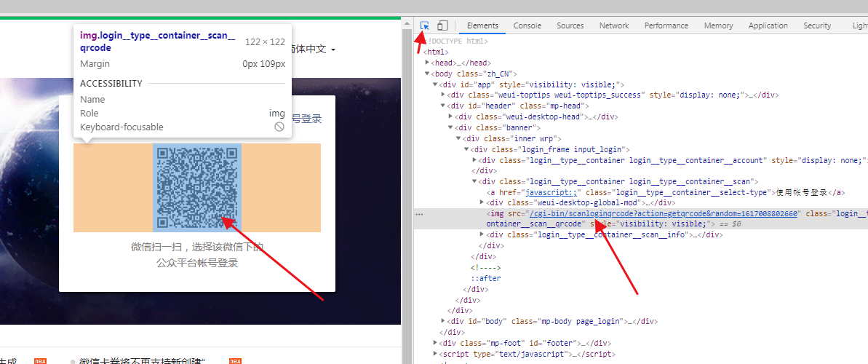Collapse the div id header node
868x364 pixels.
(x=443, y=106)
